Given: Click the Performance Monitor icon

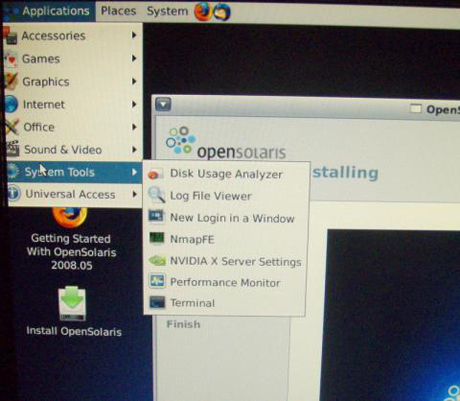Looking at the screenshot, I should pos(157,282).
